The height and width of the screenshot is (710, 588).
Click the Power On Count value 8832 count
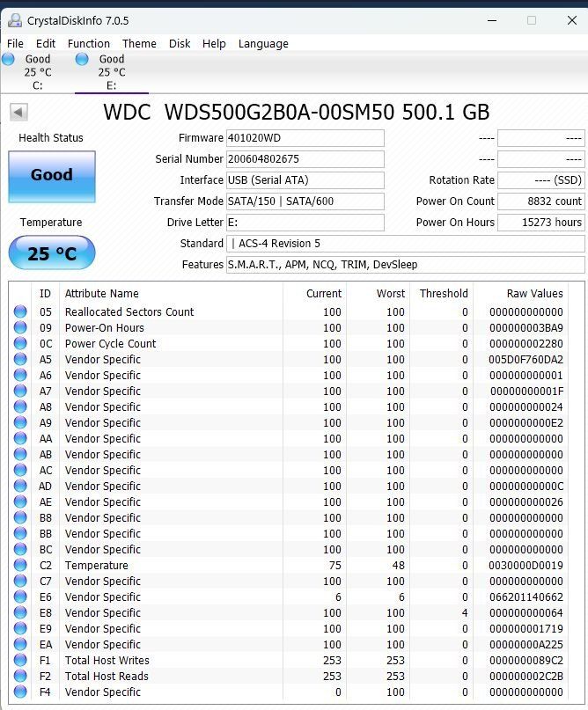click(540, 201)
